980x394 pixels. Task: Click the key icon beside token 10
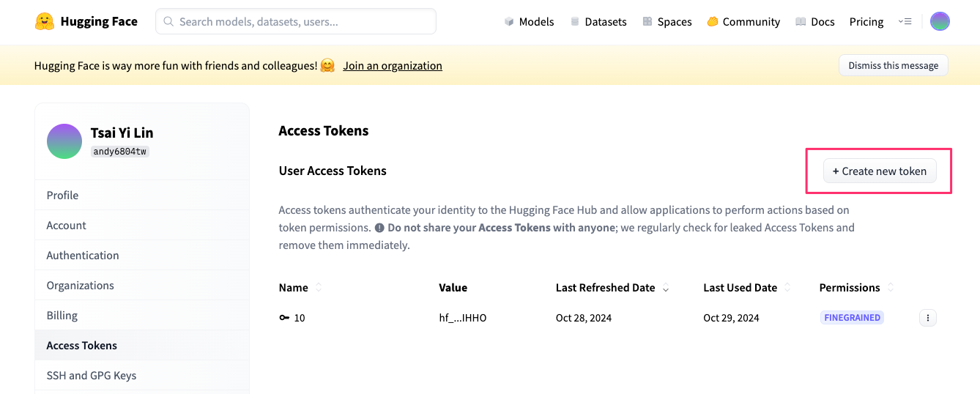pyautogui.click(x=284, y=318)
